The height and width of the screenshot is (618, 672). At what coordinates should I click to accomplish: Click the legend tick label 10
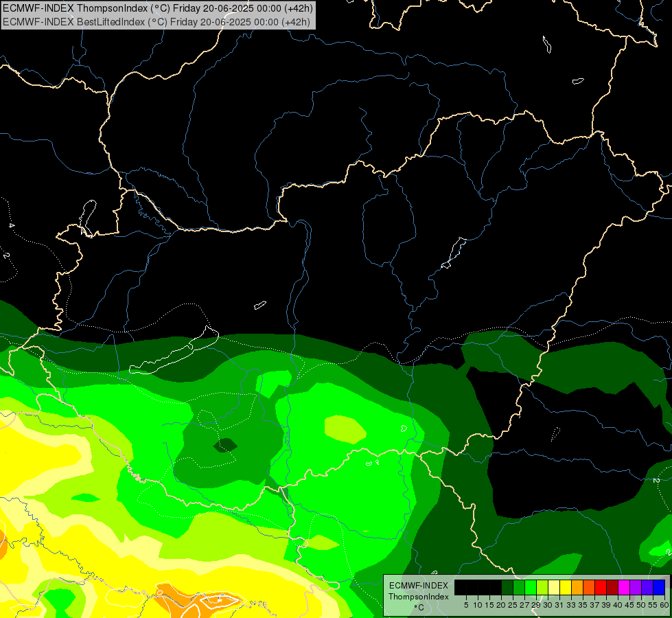(x=478, y=605)
